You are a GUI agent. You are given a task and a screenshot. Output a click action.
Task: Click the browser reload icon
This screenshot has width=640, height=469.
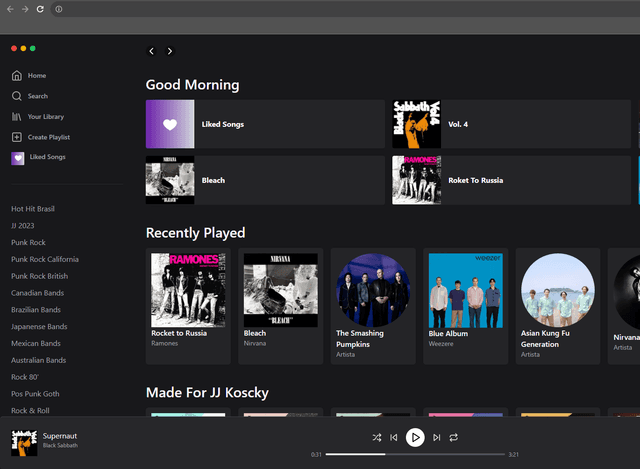pos(40,9)
